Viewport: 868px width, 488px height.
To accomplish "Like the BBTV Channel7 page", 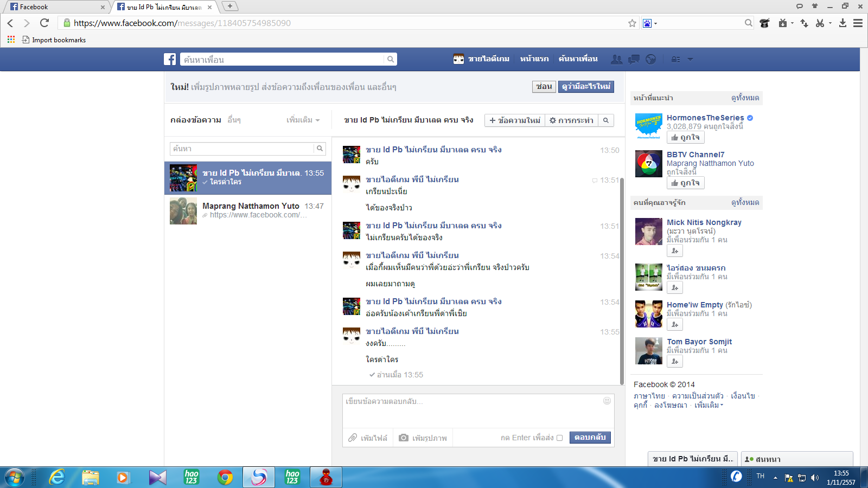I will pyautogui.click(x=686, y=183).
